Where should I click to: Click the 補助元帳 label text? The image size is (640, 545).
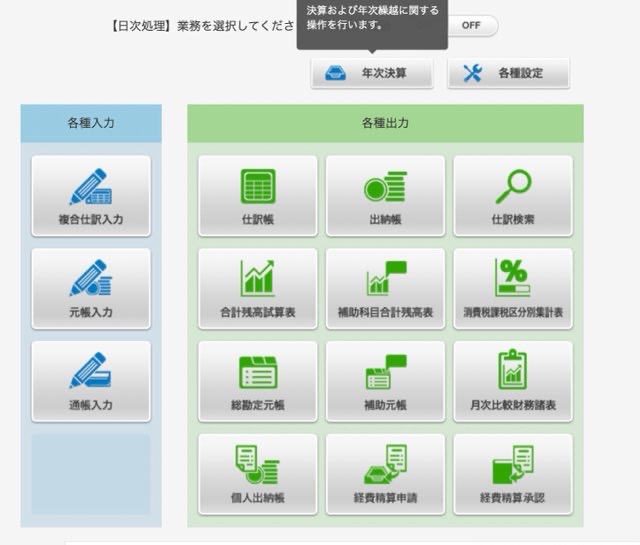pos(385,405)
